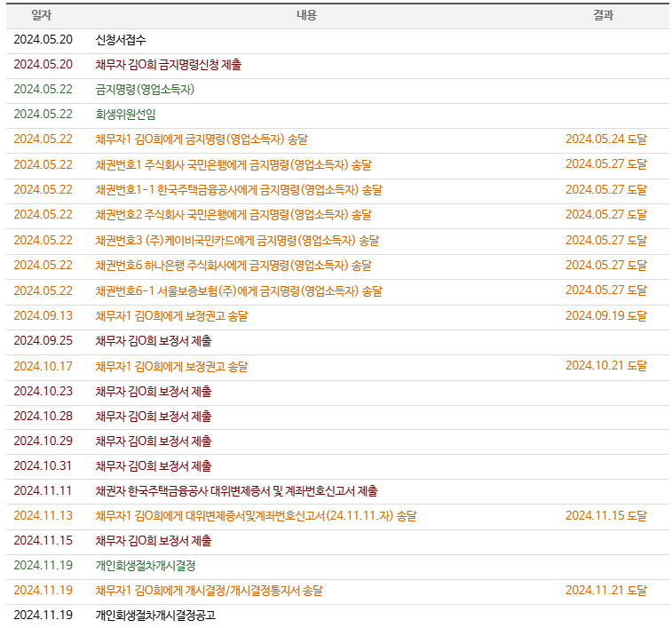Screen dimensions: 672x628
Task: Select 채권번호1-1 한국주택금융공사에게 금지명령 송달
Action: pyautogui.click(x=239, y=190)
